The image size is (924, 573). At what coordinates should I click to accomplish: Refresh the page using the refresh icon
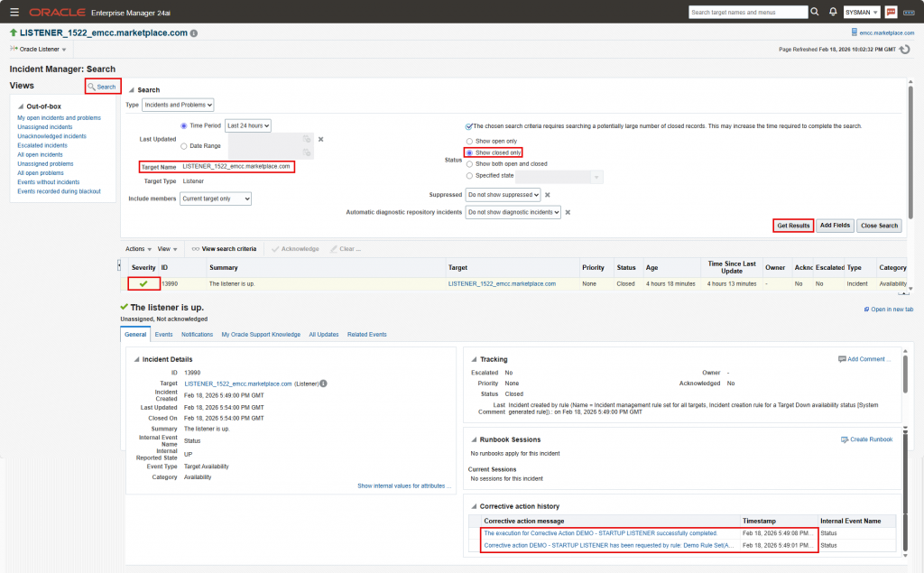904,50
